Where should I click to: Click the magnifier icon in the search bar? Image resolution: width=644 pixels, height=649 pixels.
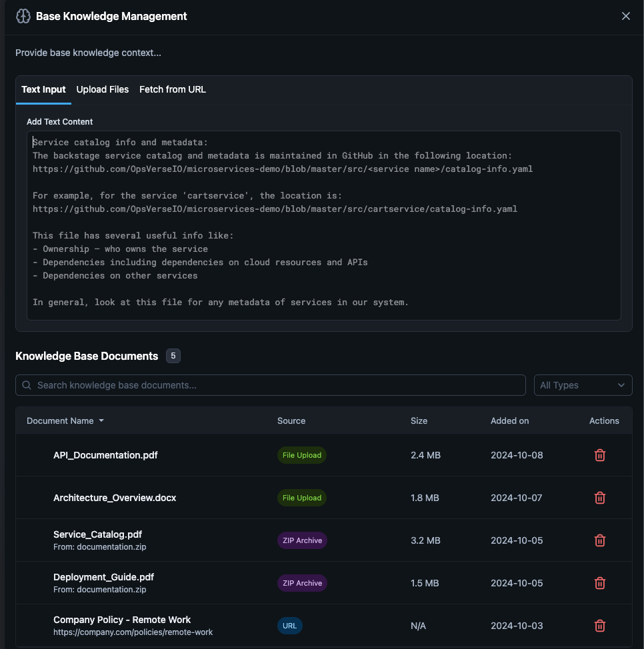[x=27, y=384]
